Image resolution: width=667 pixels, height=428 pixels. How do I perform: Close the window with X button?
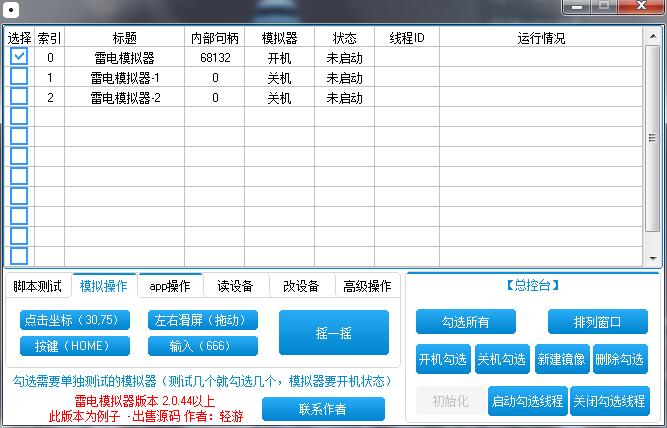point(642,7)
